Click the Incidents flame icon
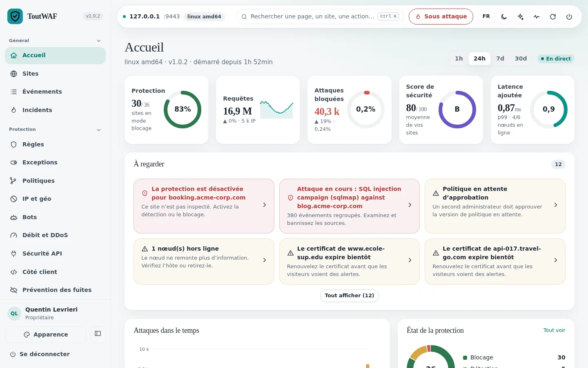 [13, 110]
